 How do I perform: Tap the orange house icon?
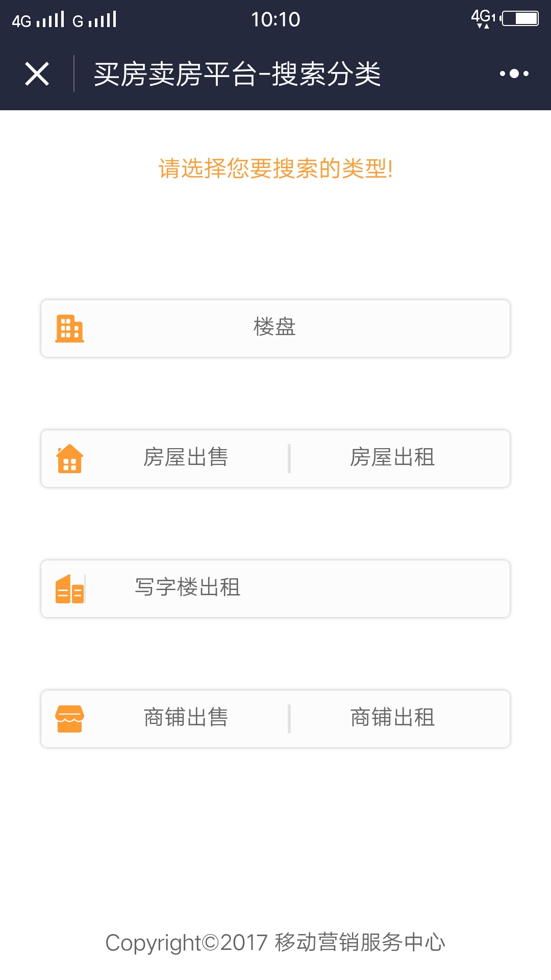[69, 458]
